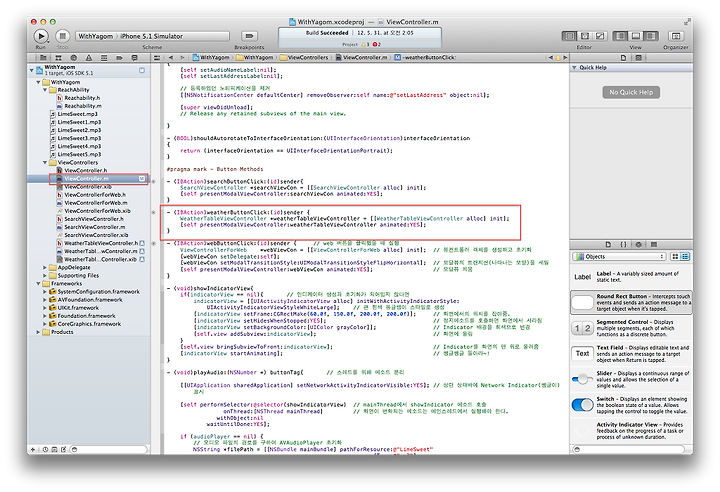The height and width of the screenshot is (492, 720).
Task: Open the File Template library
Action: [608, 244]
